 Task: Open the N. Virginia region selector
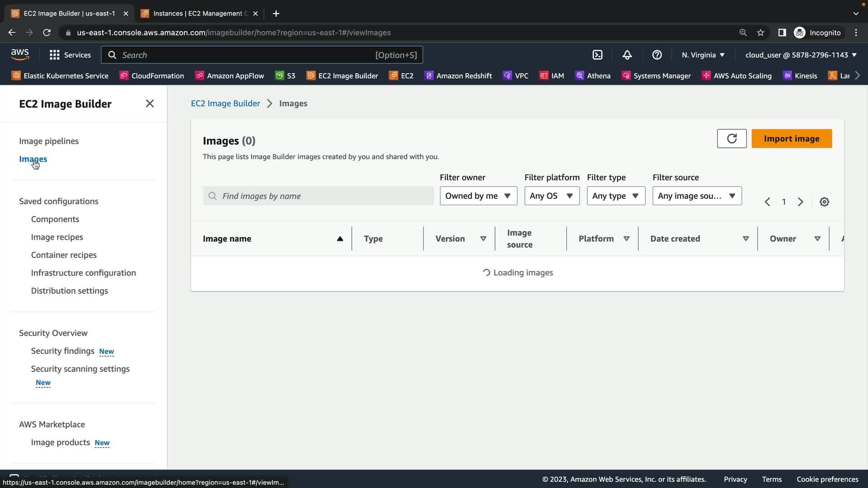coord(703,55)
